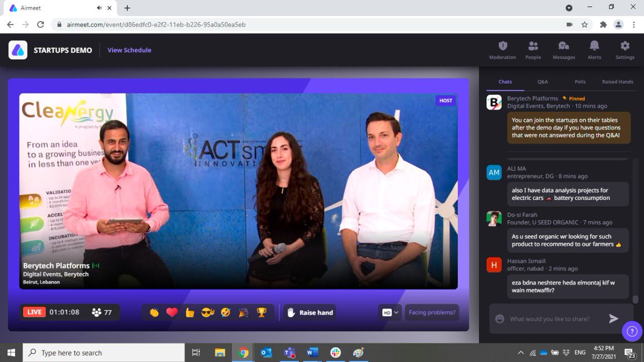Click camera permission icon in address bar
The width and height of the screenshot is (644, 362).
point(569,25)
